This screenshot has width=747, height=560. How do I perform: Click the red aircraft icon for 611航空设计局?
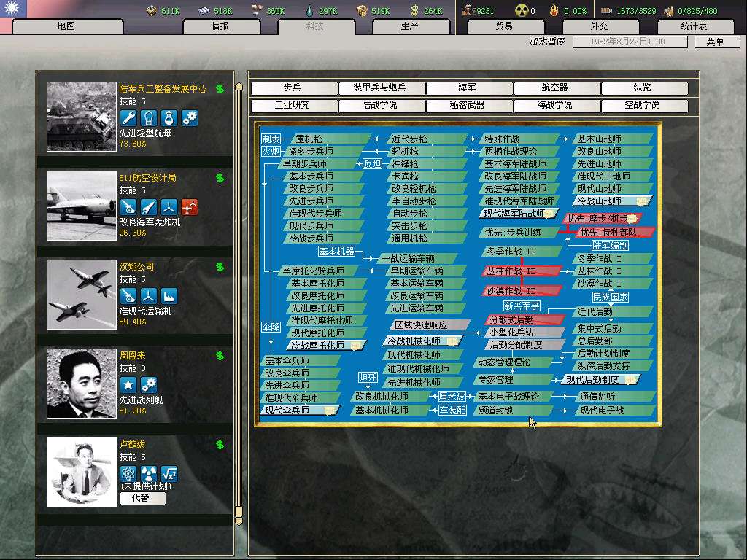190,207
